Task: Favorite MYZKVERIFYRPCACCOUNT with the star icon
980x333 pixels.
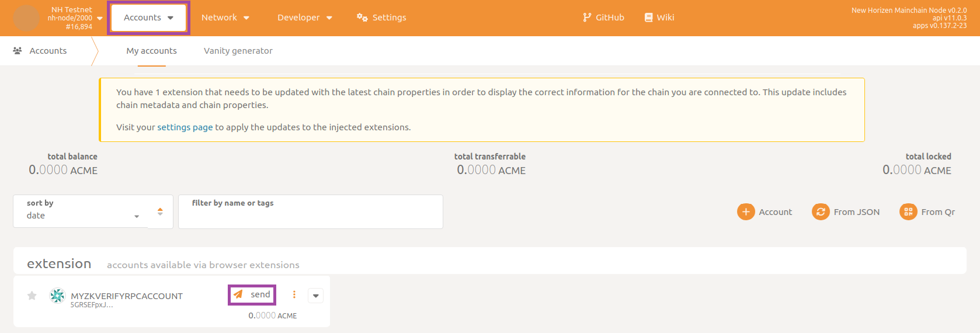Action: tap(32, 296)
